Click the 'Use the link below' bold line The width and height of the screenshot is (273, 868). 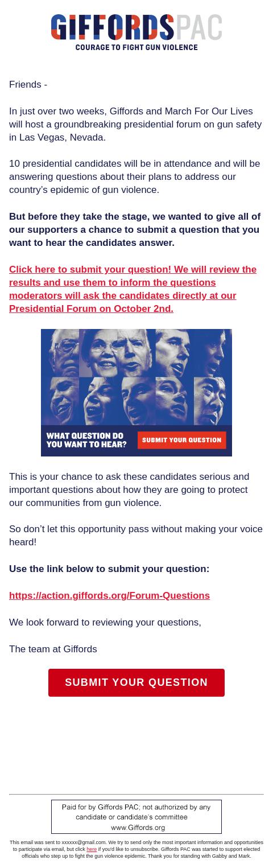pos(109,569)
